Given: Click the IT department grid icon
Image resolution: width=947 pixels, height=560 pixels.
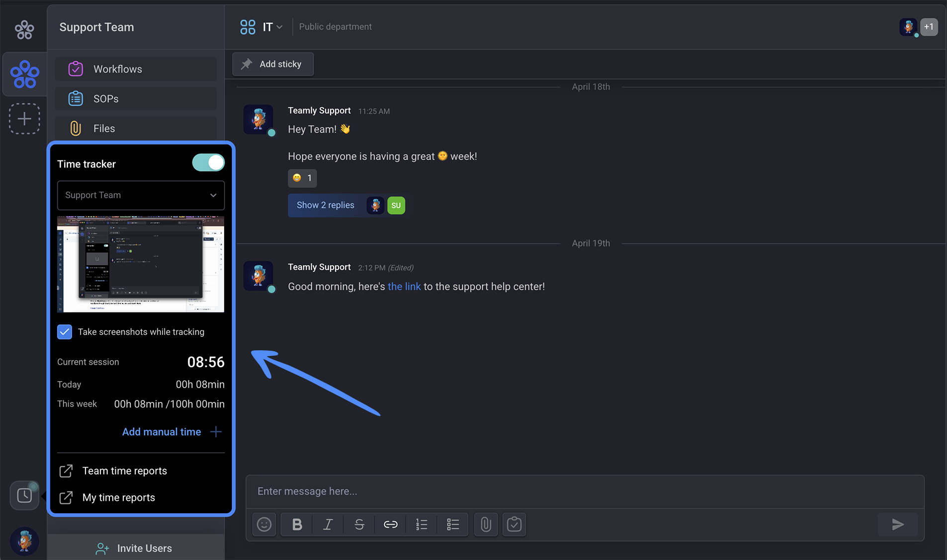Looking at the screenshot, I should point(248,27).
